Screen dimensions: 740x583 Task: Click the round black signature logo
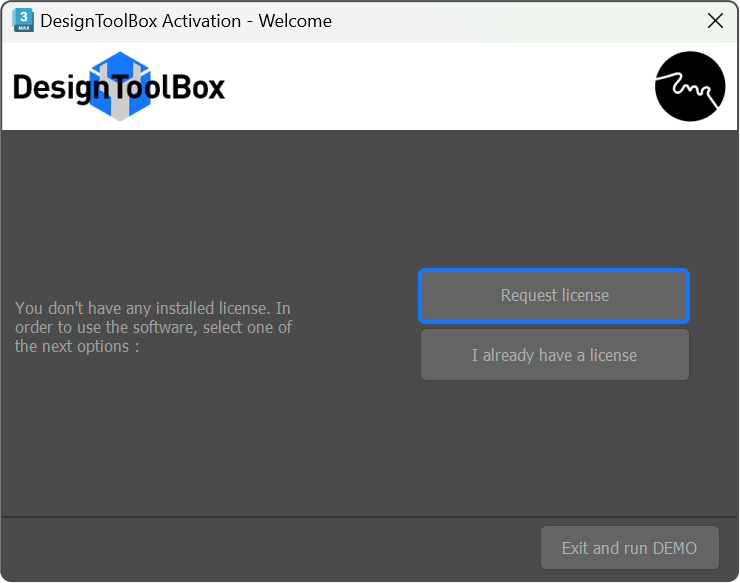[x=690, y=86]
